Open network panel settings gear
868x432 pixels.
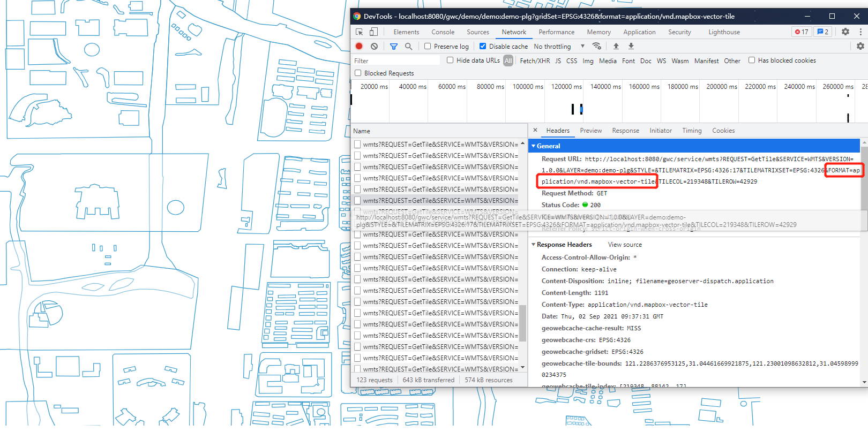pyautogui.click(x=860, y=47)
